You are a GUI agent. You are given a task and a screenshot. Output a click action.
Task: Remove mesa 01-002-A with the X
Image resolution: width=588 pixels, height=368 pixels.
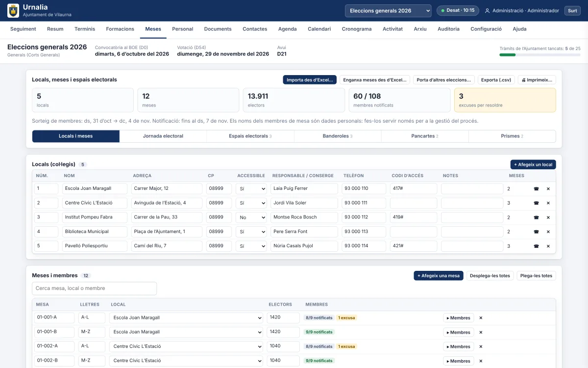(x=481, y=346)
